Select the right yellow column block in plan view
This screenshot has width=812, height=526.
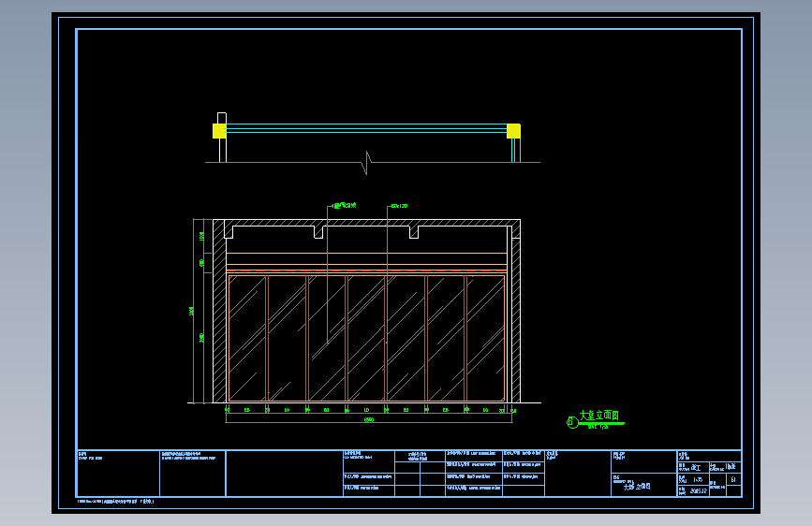tap(513, 131)
